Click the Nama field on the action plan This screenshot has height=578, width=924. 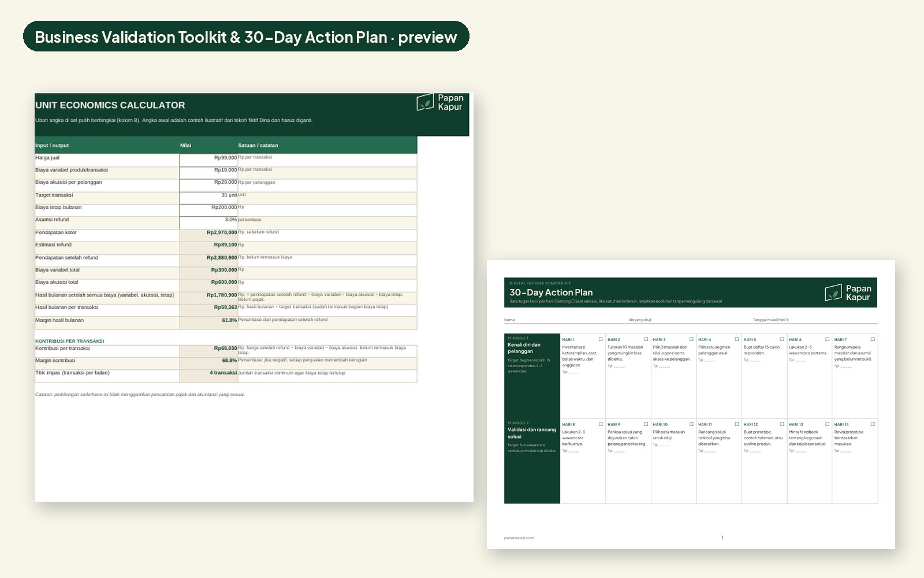tap(566, 320)
